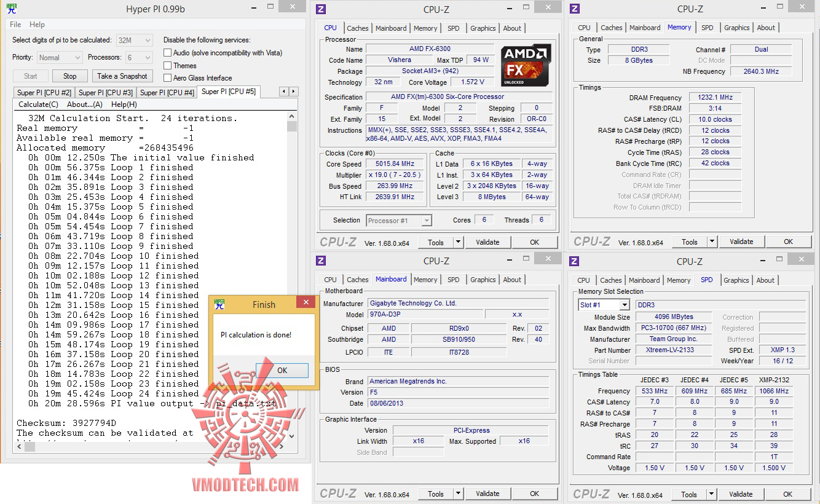
Task: Toggle the Audio incompatibility with Vista checkbox
Action: point(167,53)
